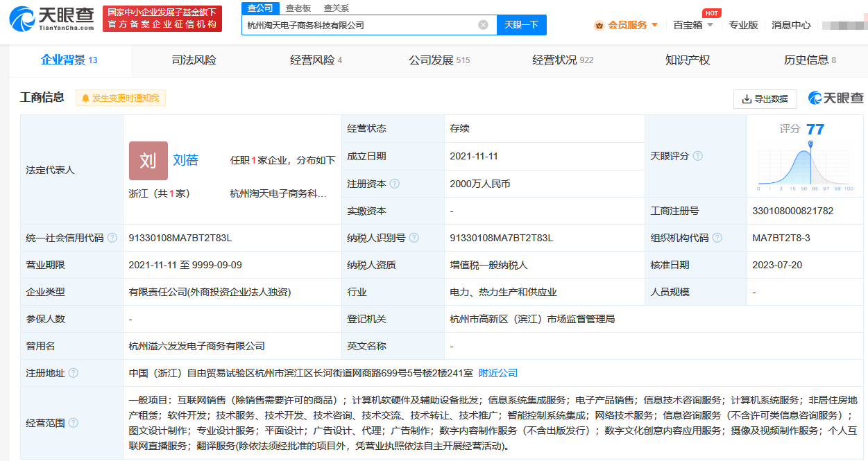Screen dimensions: 868x461
Task: Select the 知识产权 tab
Action: pyautogui.click(x=688, y=60)
